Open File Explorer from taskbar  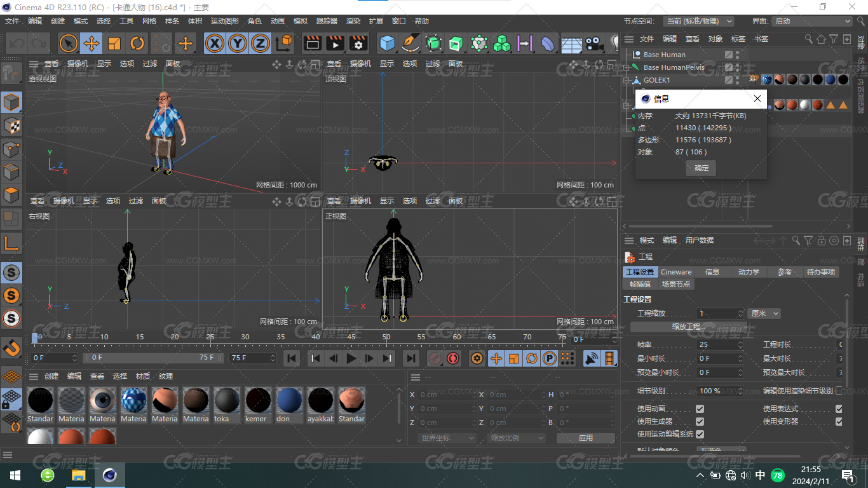[x=78, y=475]
